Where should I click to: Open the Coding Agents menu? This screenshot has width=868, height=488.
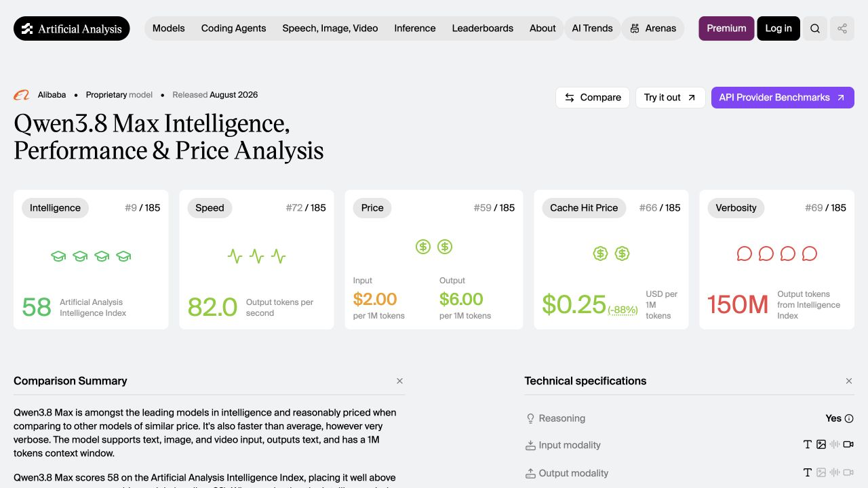(233, 28)
